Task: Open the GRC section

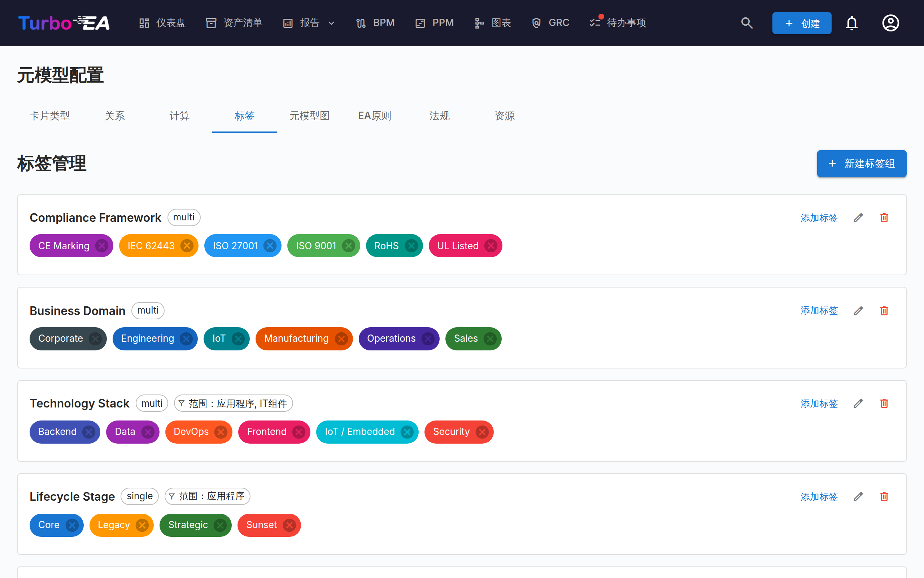Action: [550, 23]
